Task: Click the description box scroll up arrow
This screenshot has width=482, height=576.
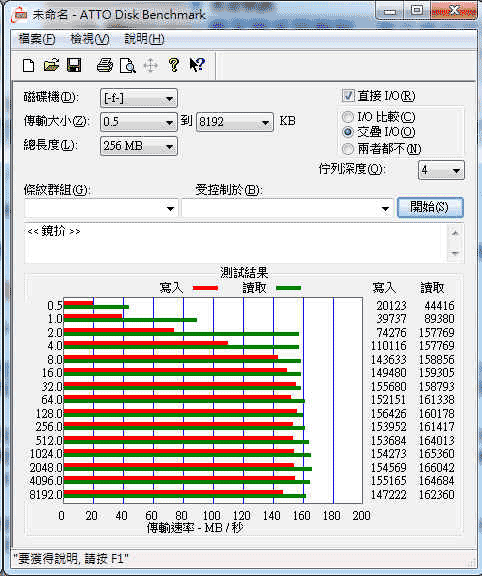Action: click(x=455, y=233)
